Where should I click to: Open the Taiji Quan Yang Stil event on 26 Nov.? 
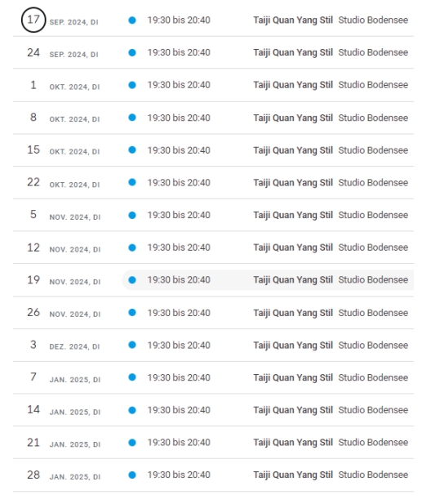[x=293, y=313]
